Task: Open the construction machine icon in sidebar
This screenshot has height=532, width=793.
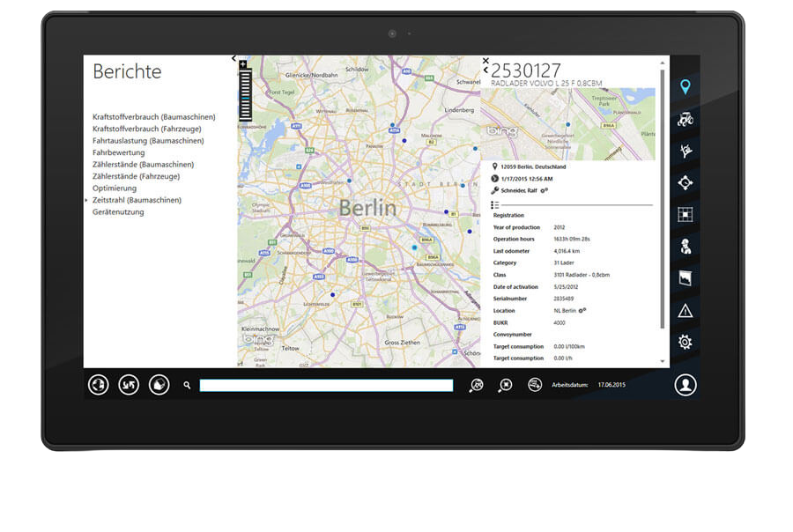Action: 686,117
